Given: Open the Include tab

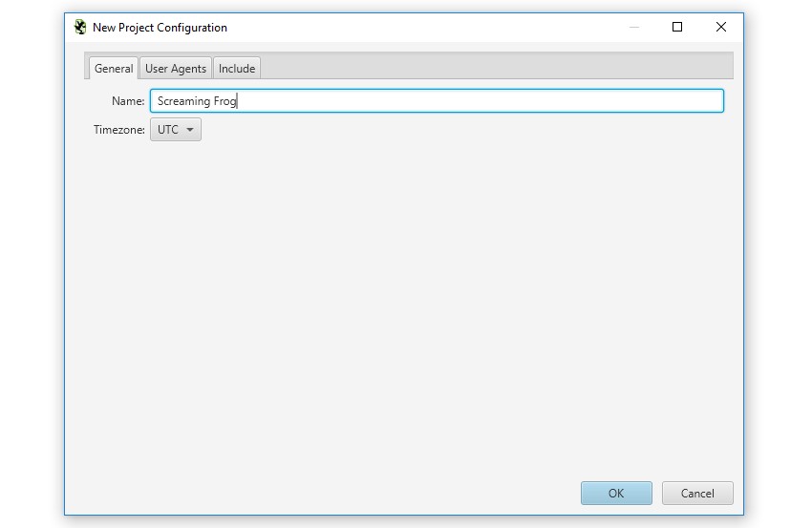Looking at the screenshot, I should [x=237, y=69].
